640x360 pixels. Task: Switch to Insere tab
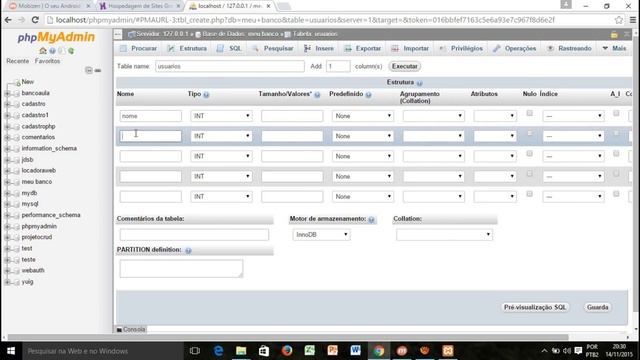319,49
